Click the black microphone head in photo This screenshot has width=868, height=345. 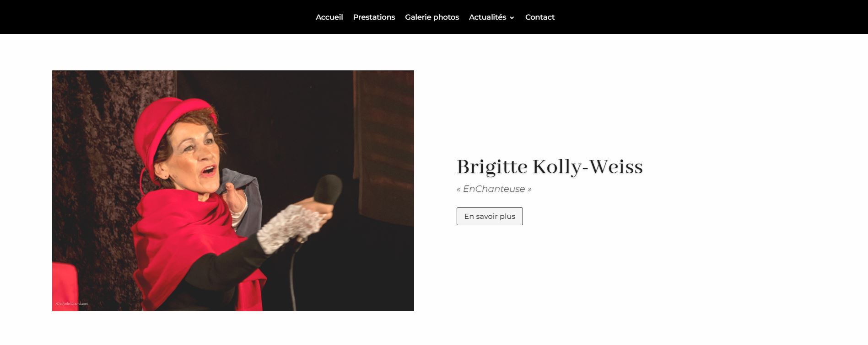[327, 191]
